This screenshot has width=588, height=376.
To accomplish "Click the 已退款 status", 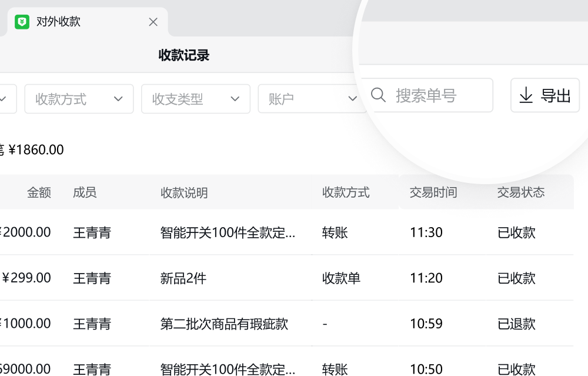I will pyautogui.click(x=516, y=324).
